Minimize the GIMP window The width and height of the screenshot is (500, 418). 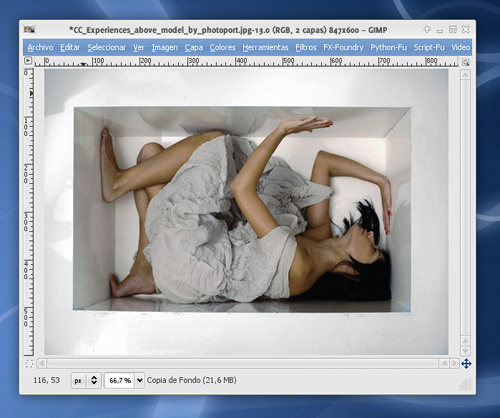440,30
